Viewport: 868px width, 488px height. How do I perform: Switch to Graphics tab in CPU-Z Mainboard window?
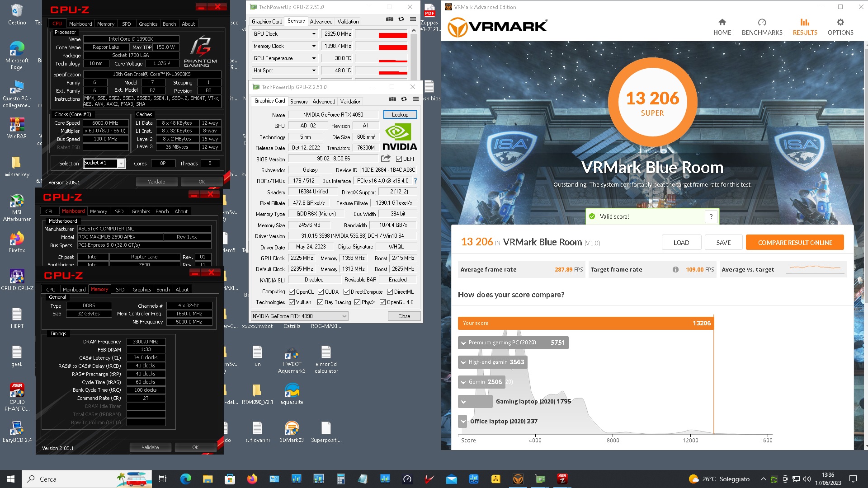click(x=141, y=211)
